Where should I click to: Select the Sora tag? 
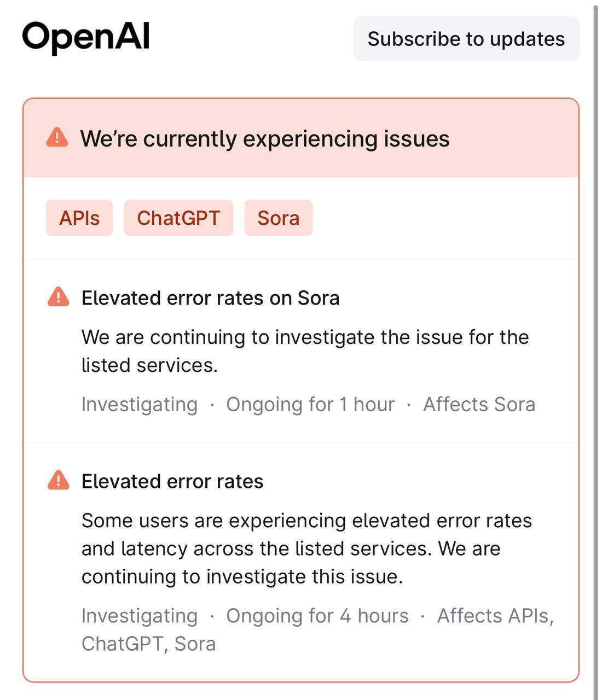279,218
